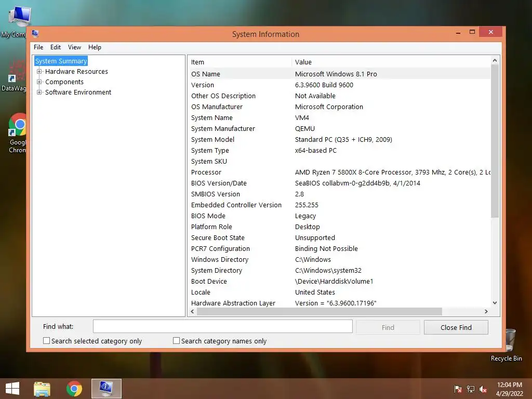Image resolution: width=532 pixels, height=399 pixels.
Task: Select the System Name row
Action: [x=339, y=118]
